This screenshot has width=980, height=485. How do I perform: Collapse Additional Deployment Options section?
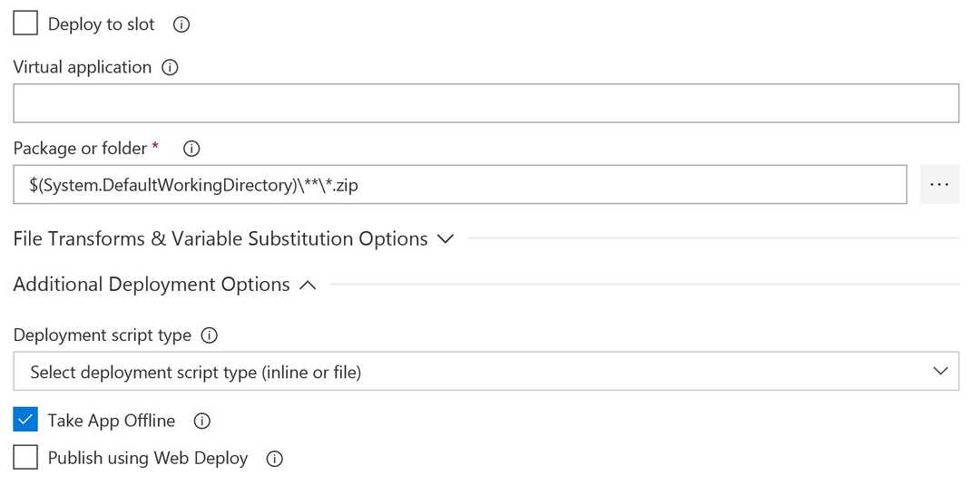pyautogui.click(x=152, y=285)
